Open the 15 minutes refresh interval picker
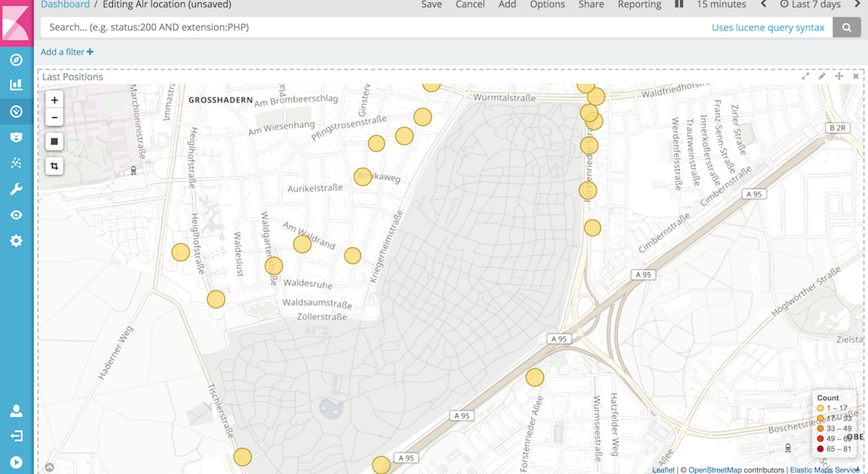 [721, 4]
